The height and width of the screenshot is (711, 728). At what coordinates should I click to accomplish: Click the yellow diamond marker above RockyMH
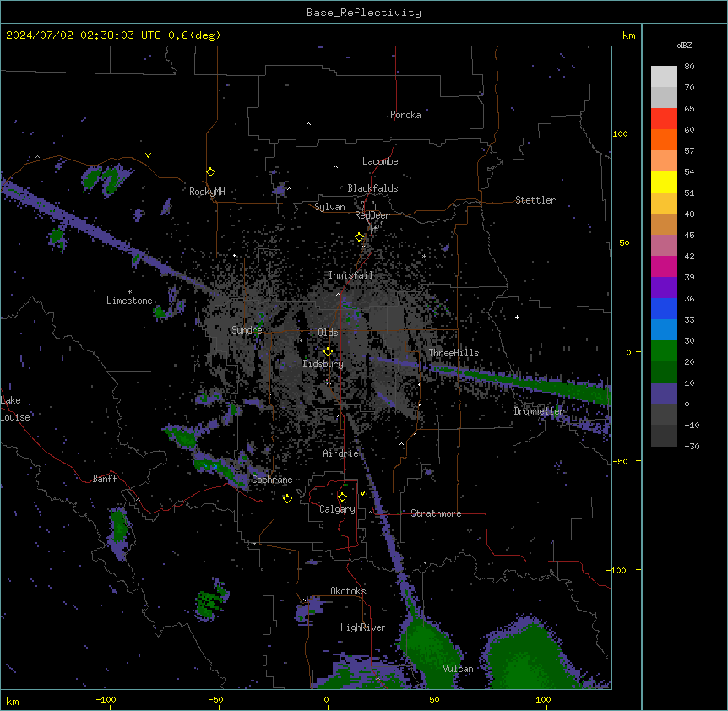[x=211, y=172]
